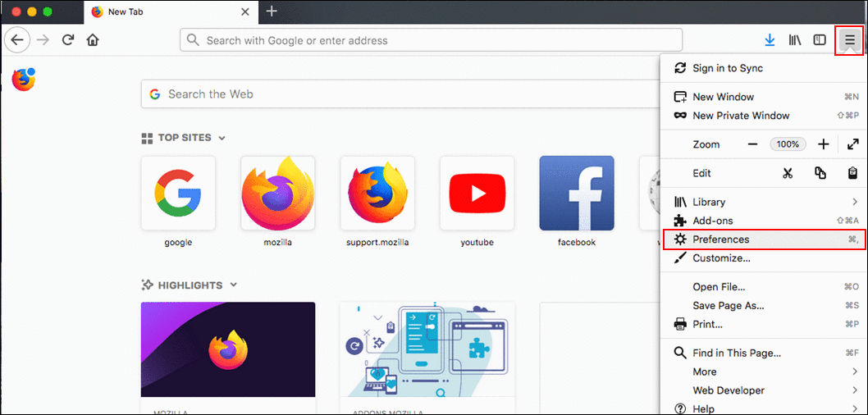This screenshot has width=868, height=415.
Task: Open the Library toolbar icon
Action: coord(795,40)
